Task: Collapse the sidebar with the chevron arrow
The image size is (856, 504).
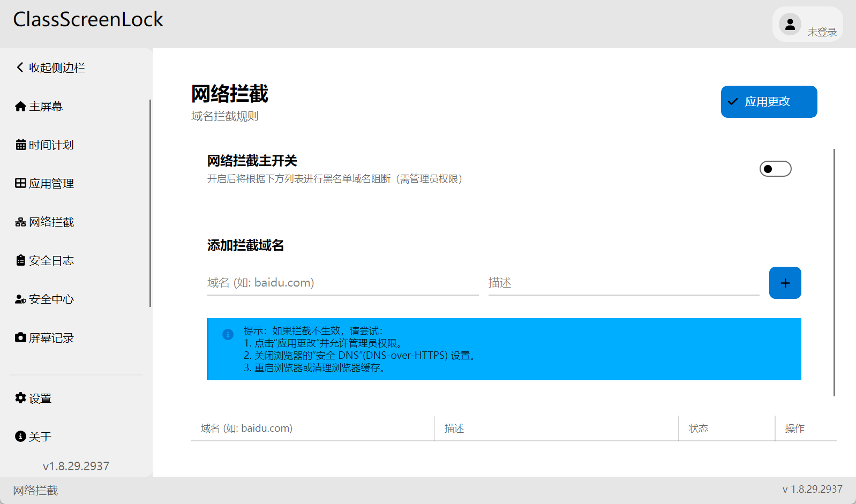Action: 20,67
